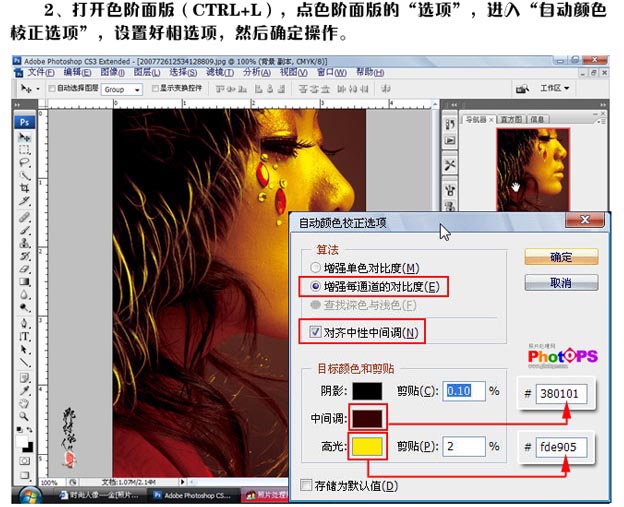624x507 pixels.
Task: Click the navigator preview thumbnail
Action: tap(532, 170)
